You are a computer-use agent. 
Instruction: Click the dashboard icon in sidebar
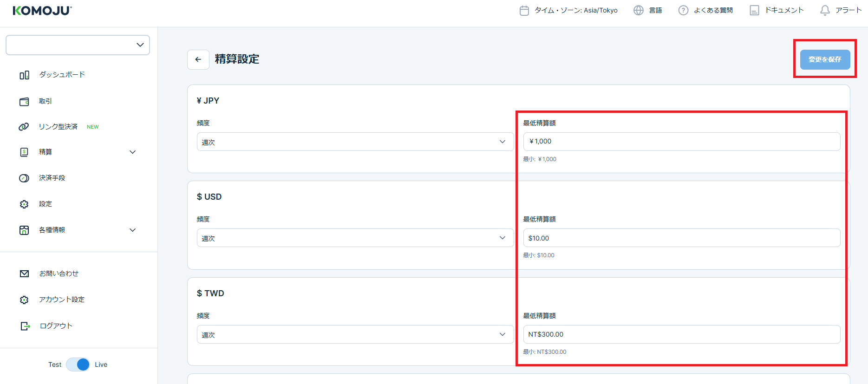coord(24,75)
